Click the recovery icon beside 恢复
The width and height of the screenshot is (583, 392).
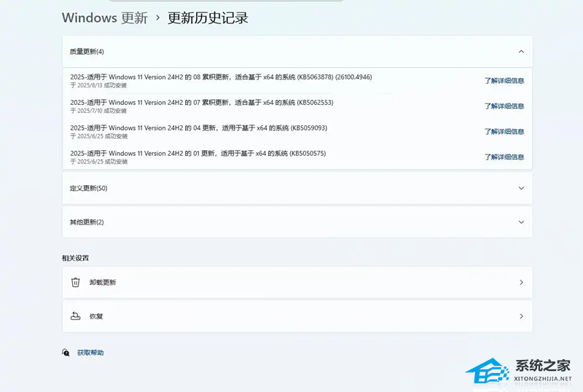coord(75,316)
